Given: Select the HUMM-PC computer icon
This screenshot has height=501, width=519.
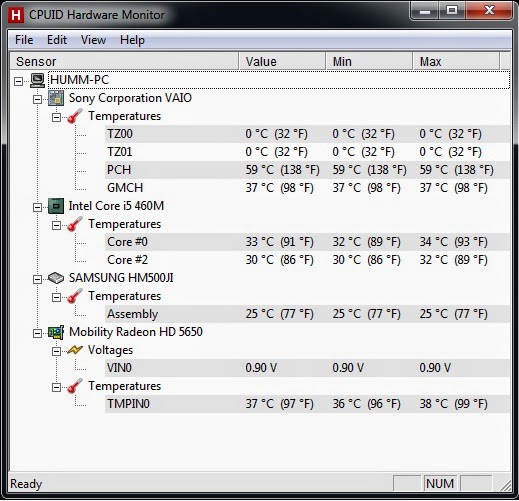Looking at the screenshot, I should pyautogui.click(x=37, y=80).
